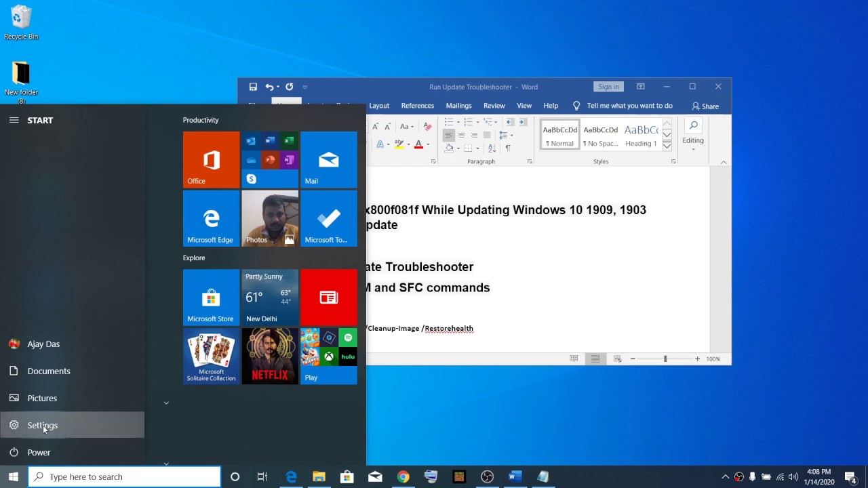Open the Netflix tile
The width and height of the screenshot is (868, 488).
[270, 357]
